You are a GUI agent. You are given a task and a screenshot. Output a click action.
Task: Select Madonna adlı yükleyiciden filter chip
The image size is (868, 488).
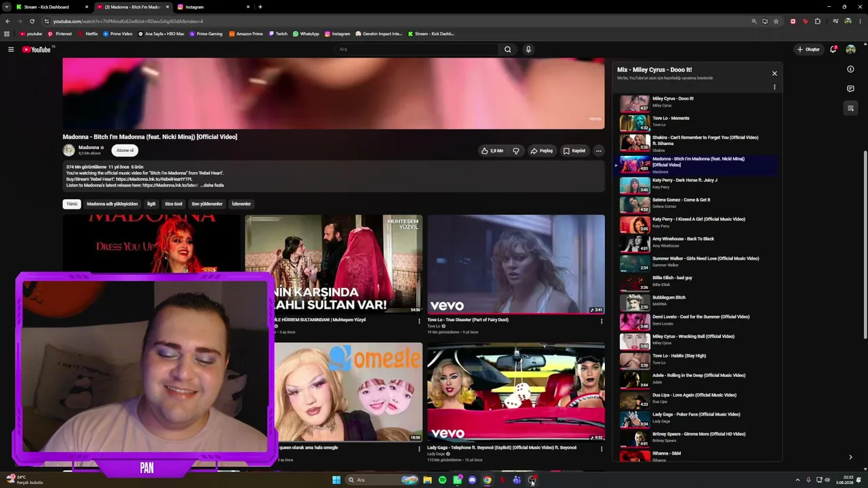112,204
